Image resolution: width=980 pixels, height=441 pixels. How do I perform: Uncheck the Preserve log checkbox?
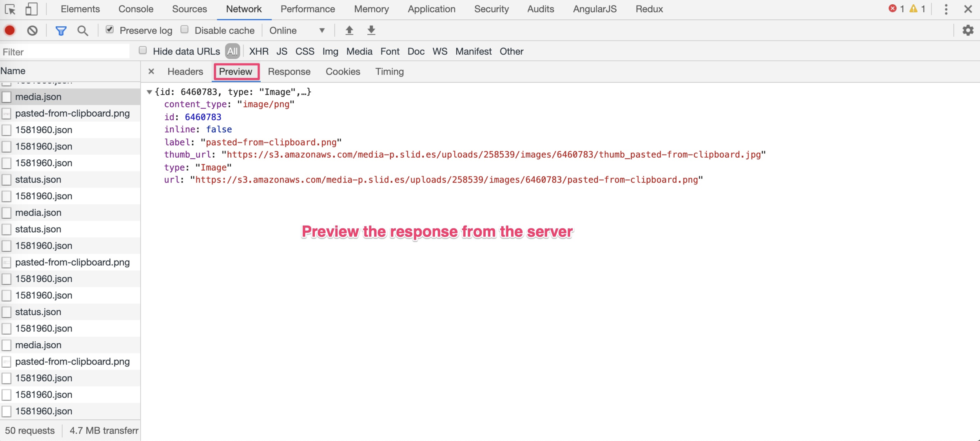click(110, 30)
